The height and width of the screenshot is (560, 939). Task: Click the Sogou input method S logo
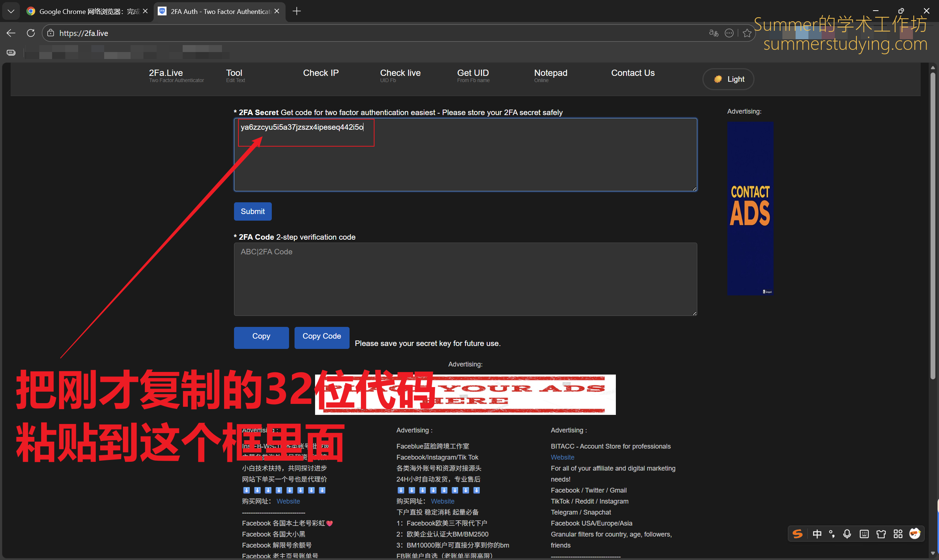coord(797,534)
